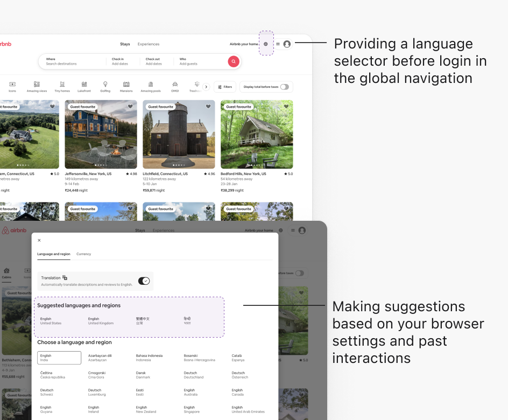Select English United Arab Emirates option
Viewport: 508px width, 420px height.
[248, 409]
